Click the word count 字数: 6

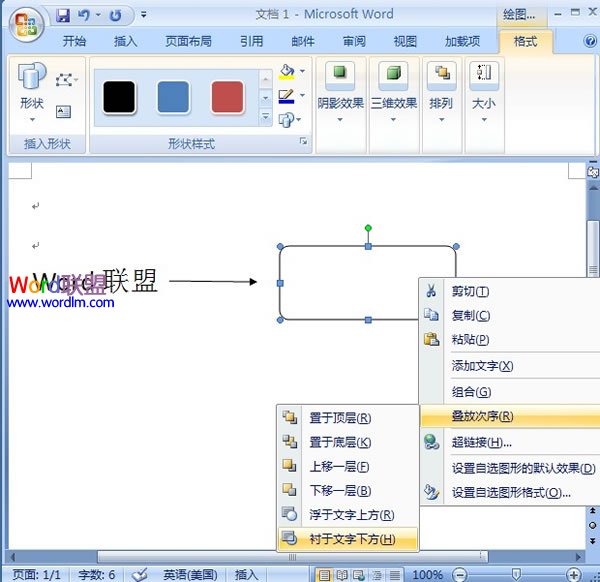(96, 574)
